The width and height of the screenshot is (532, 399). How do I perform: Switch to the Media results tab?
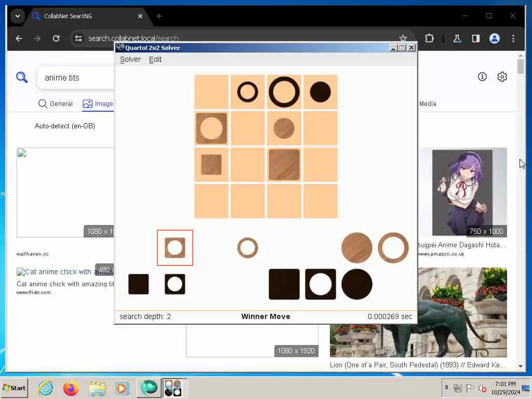[428, 104]
